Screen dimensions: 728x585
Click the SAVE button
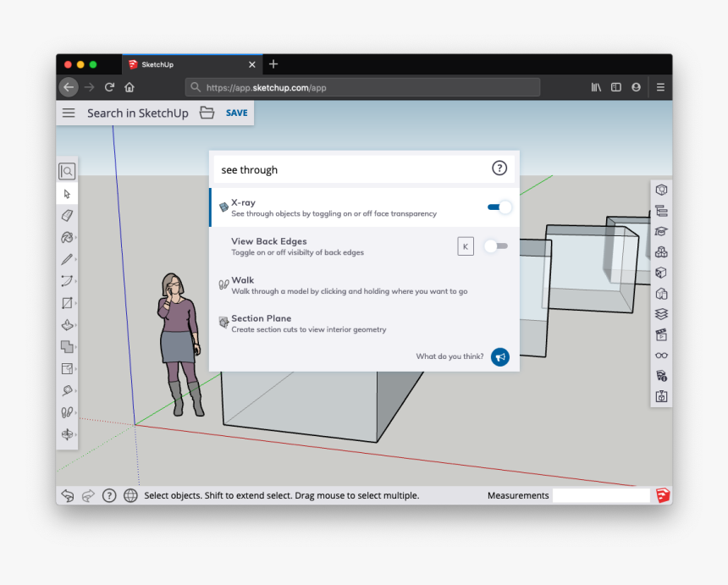[237, 113]
